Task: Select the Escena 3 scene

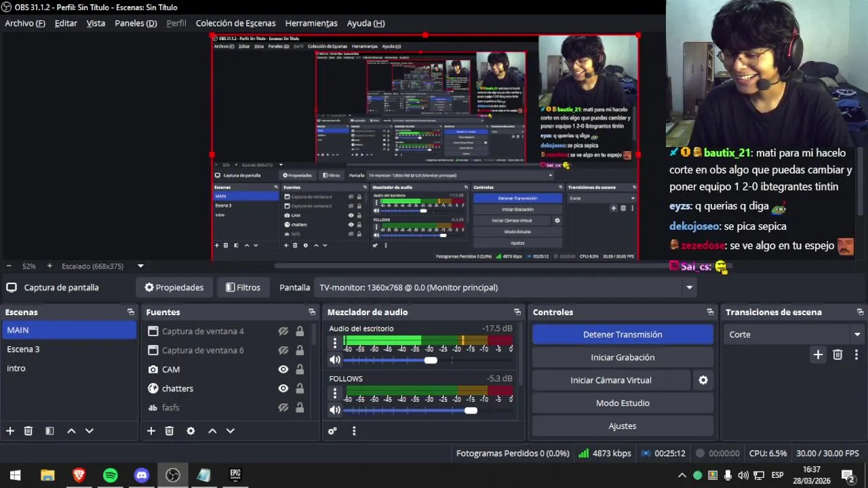Action: [x=68, y=349]
